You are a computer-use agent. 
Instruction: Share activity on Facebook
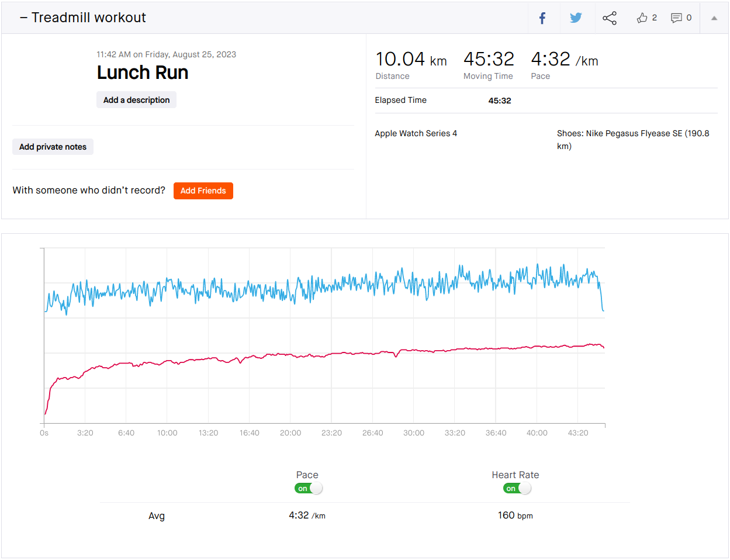542,18
